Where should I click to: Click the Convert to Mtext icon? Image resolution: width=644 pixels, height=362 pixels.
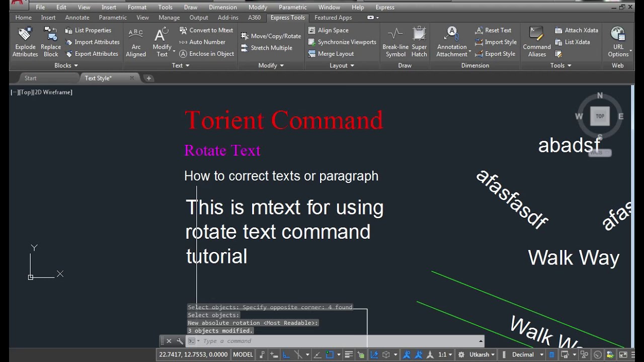183,30
